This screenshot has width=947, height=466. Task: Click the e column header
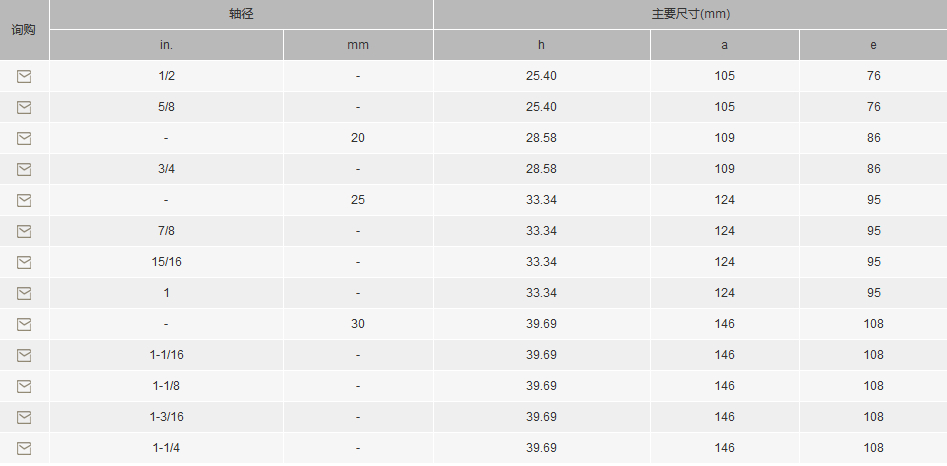point(873,45)
